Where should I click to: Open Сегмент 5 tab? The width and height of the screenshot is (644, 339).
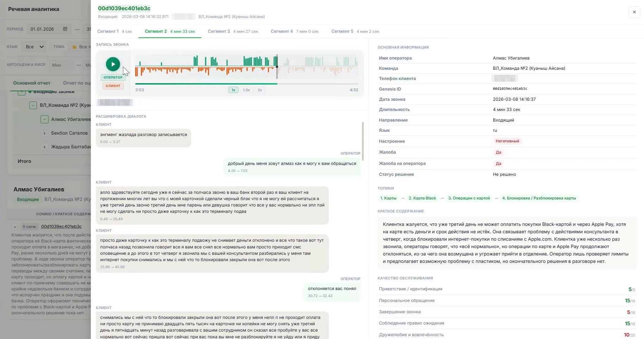click(355, 31)
